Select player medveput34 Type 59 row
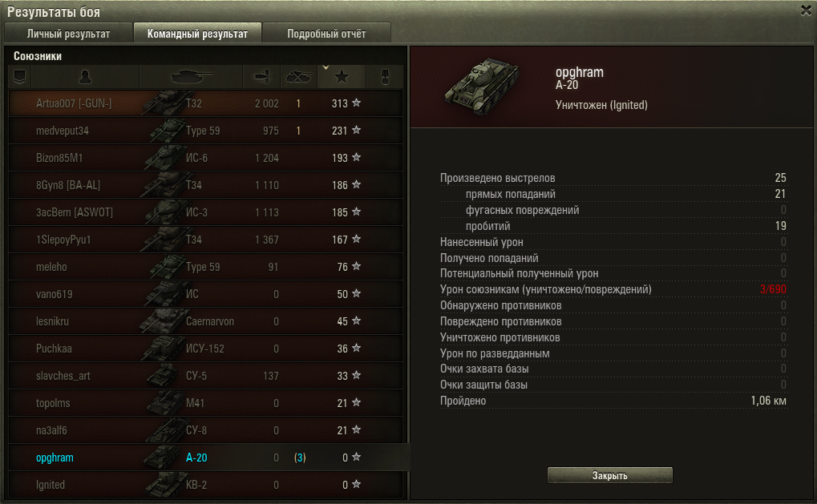Viewport: 817px width, 504px height. coord(206,131)
